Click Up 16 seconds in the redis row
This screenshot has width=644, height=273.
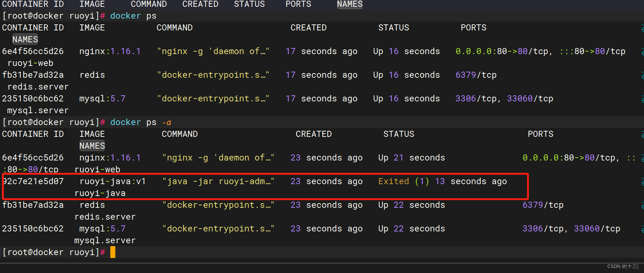pyautogui.click(x=407, y=75)
